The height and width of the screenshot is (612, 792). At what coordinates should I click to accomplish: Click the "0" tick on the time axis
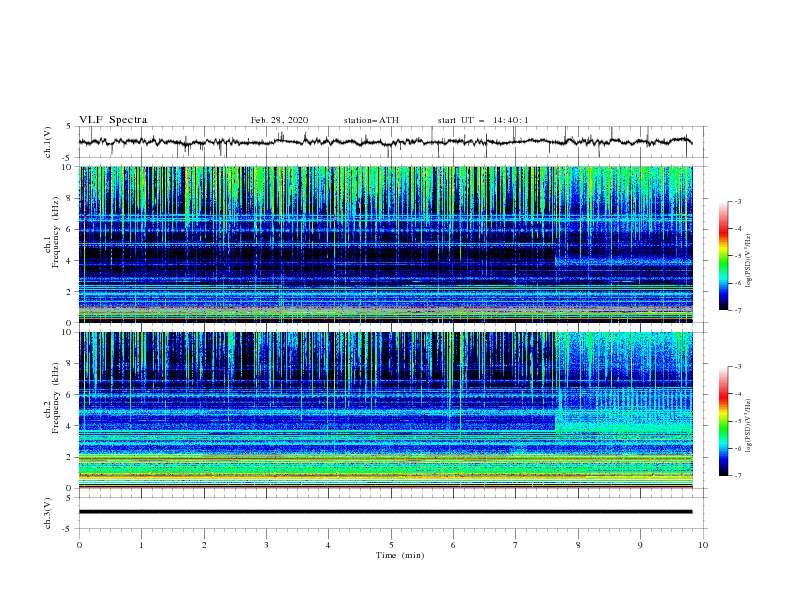click(79, 545)
